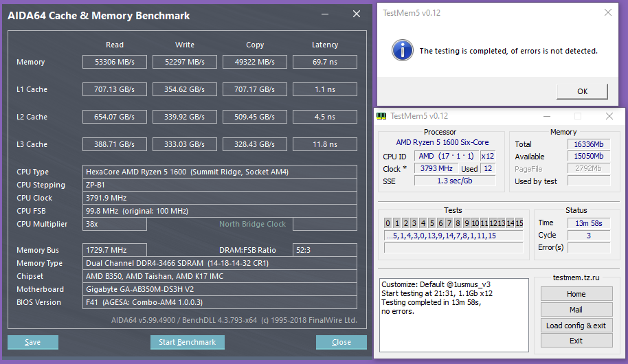Click Status Time value 13m 58s
Image resolution: width=628 pixels, height=364 pixels.
pyautogui.click(x=589, y=223)
